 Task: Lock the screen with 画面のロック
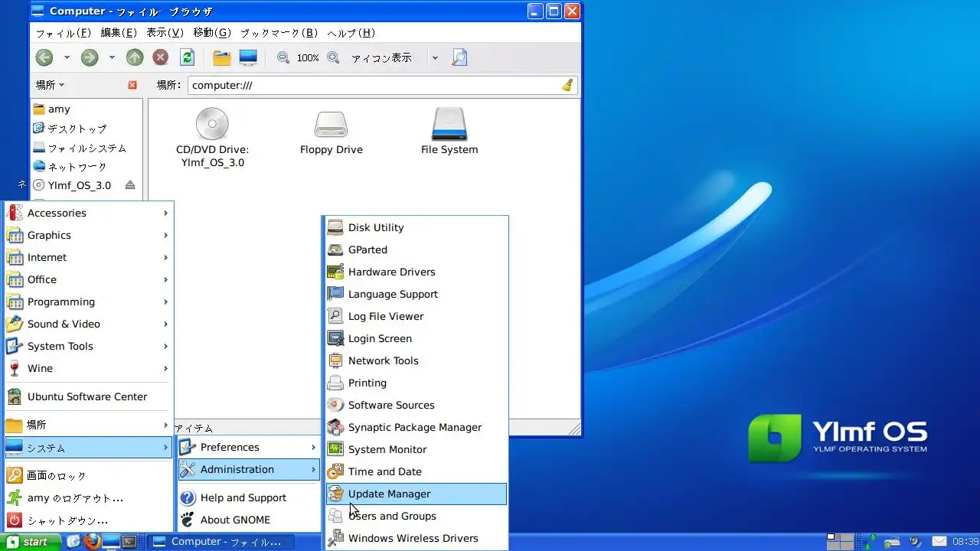coord(88,475)
